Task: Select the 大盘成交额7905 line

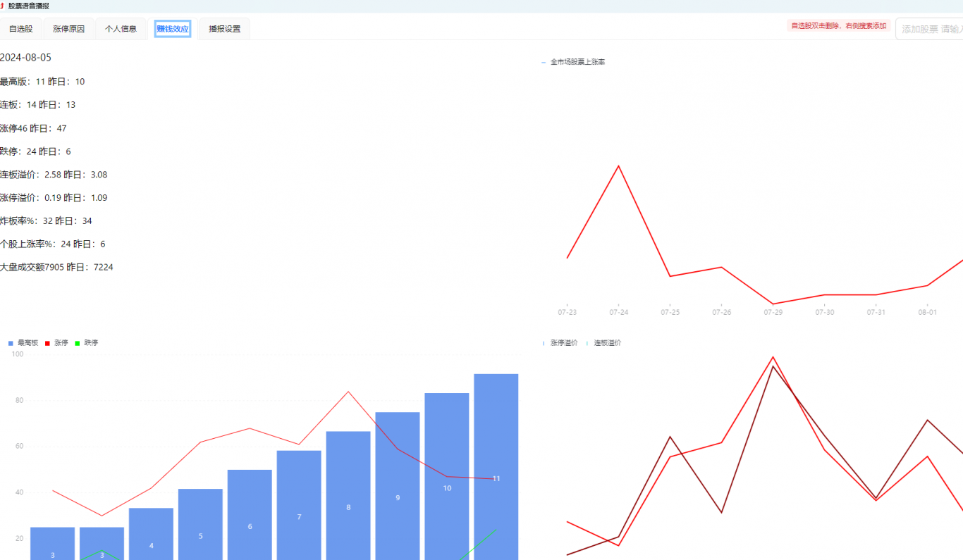Action: click(x=56, y=268)
